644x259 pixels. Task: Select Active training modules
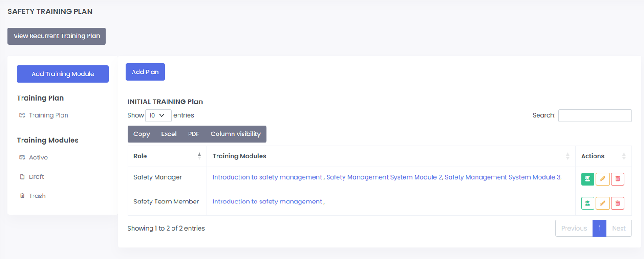tap(38, 158)
